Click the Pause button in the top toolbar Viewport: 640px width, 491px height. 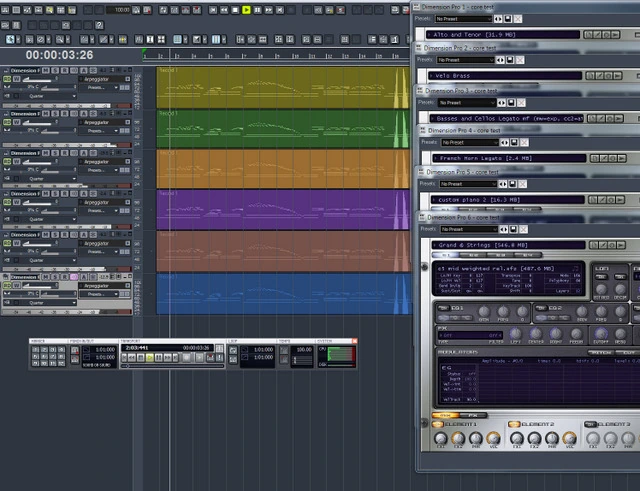tap(257, 10)
